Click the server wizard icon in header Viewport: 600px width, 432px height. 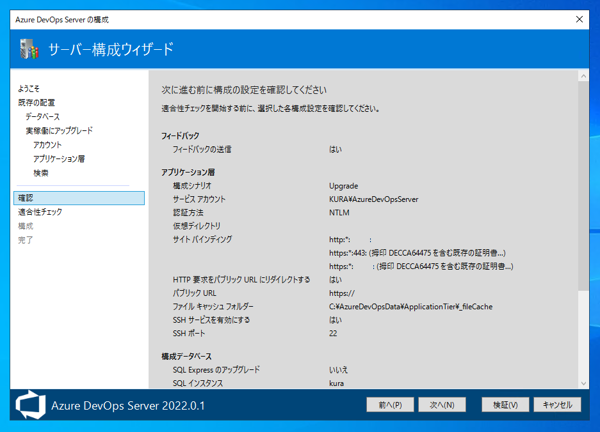click(x=29, y=49)
